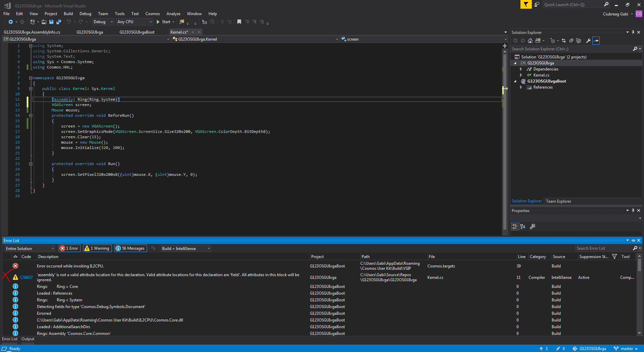Click the Solution Explorer Home icon
Screen dimensions: 644x352
coord(530,41)
